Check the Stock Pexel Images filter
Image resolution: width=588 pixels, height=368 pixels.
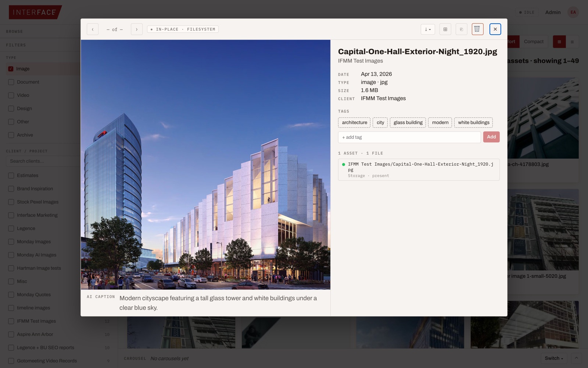click(x=11, y=202)
